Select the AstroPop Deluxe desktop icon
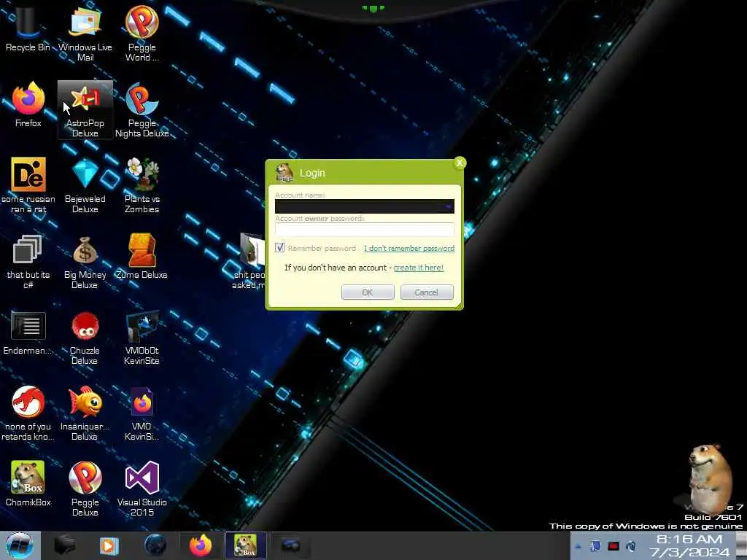This screenshot has width=747, height=560. tap(85, 109)
